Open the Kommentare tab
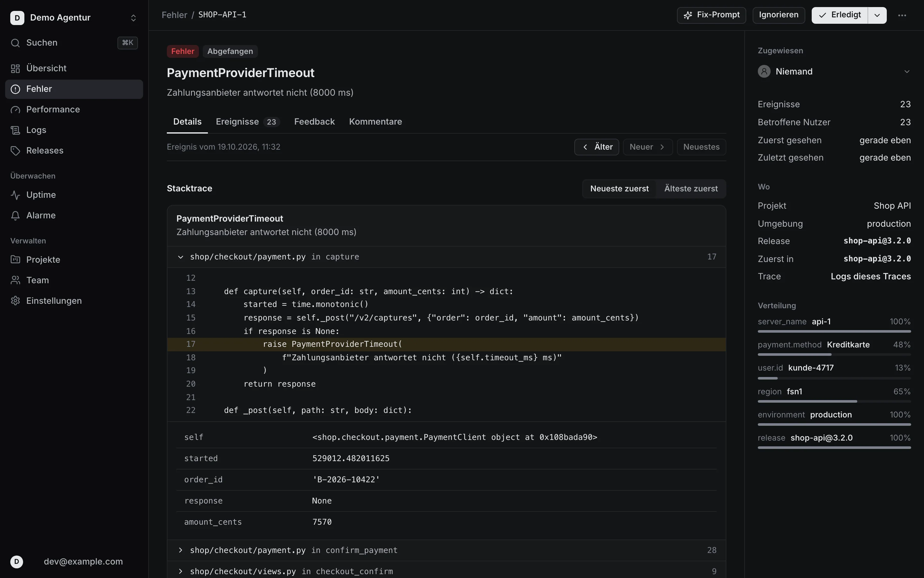This screenshot has width=924, height=578. point(375,122)
